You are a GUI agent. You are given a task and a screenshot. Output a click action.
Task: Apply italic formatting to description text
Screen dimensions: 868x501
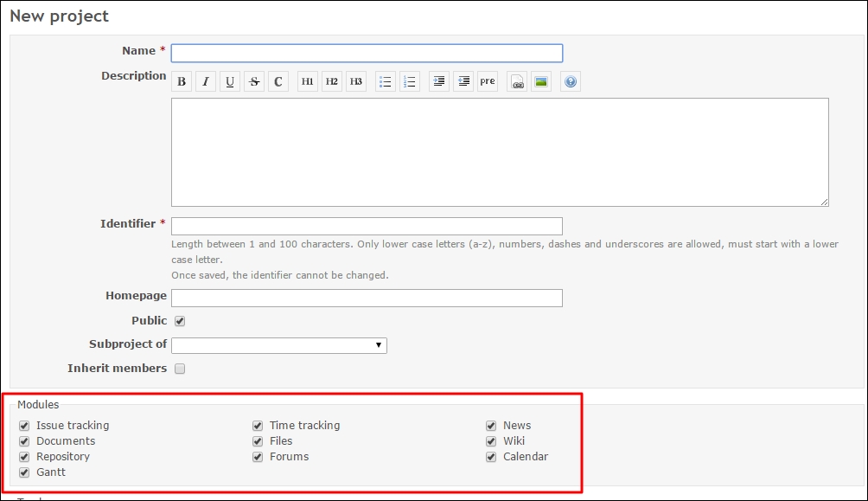[x=206, y=82]
